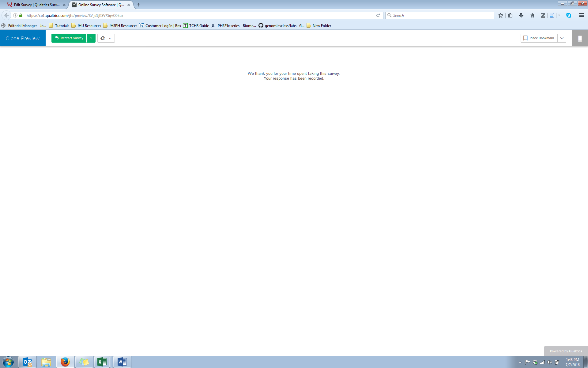588x368 pixels.
Task: Reload the current page
Action: [x=378, y=15]
